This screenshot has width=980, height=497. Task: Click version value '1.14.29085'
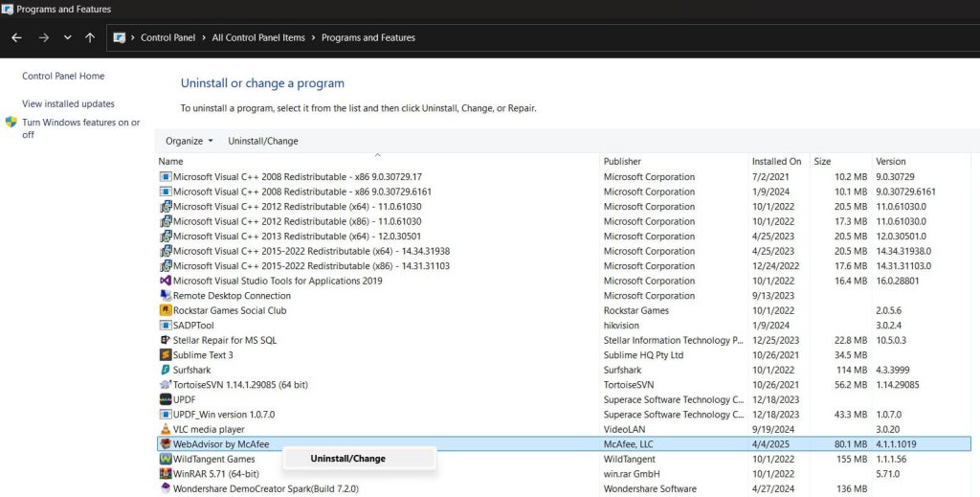coord(898,384)
